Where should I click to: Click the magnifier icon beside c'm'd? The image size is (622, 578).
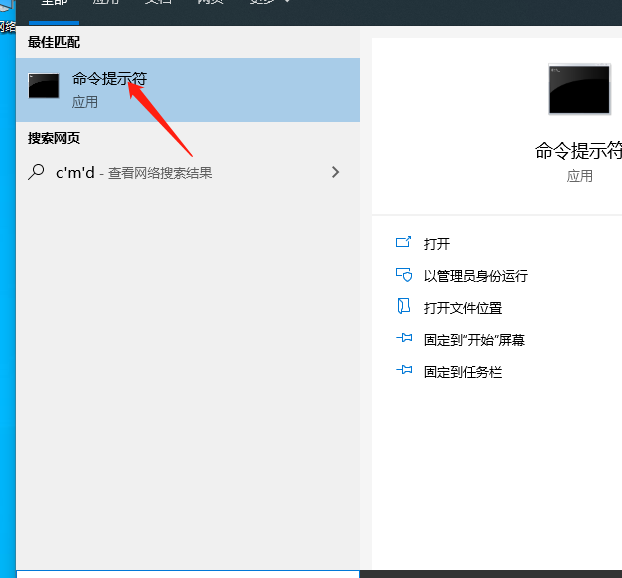pos(36,172)
